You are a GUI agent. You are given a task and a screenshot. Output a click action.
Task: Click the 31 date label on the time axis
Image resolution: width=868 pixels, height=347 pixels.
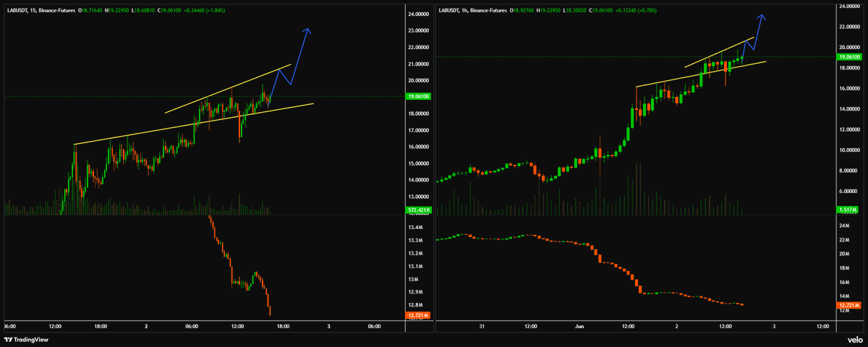[482, 326]
